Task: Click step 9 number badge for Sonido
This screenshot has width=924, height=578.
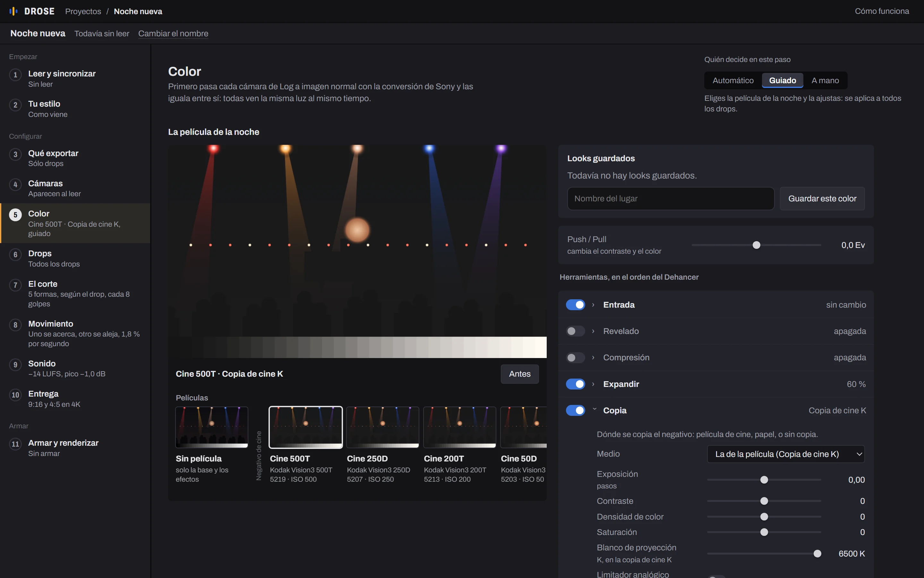Action: (x=15, y=364)
